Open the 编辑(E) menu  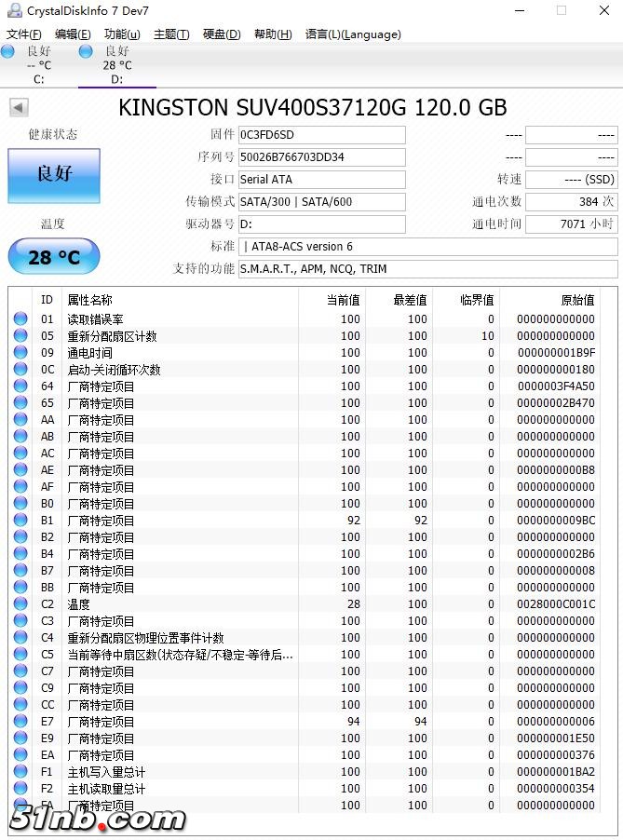[x=73, y=34]
